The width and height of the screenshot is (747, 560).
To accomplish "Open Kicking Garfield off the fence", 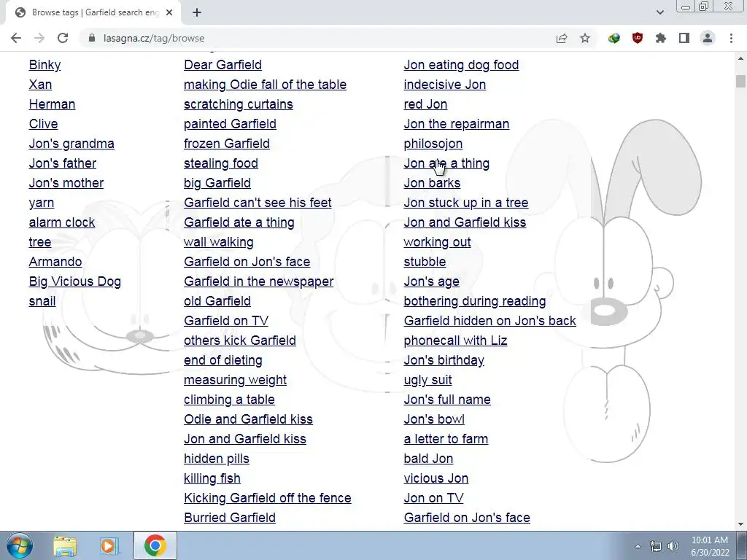I will [x=268, y=498].
